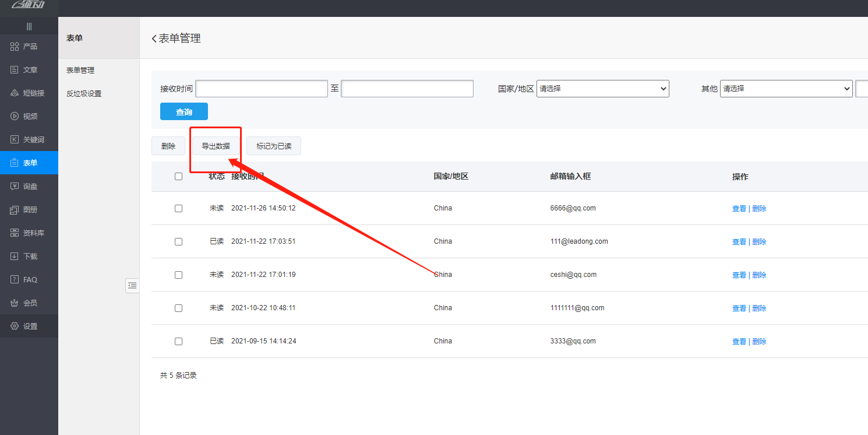Check the row for 6666@qq.com

(x=179, y=209)
